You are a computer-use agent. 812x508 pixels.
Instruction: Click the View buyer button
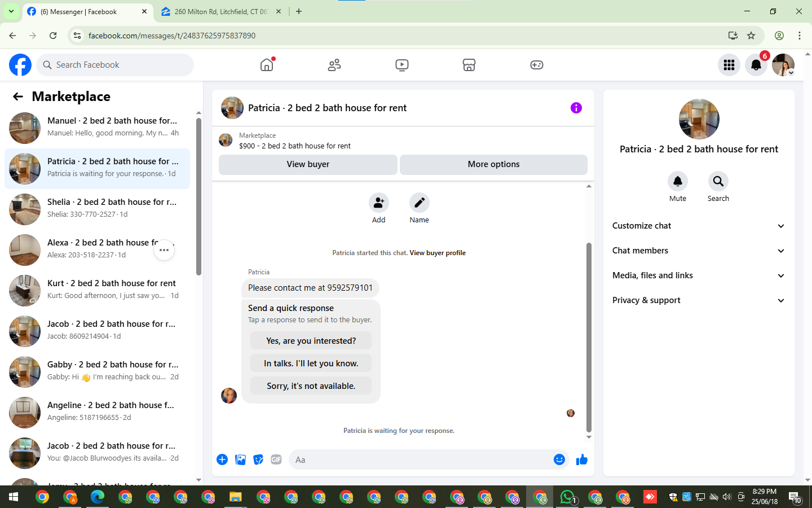pos(308,164)
